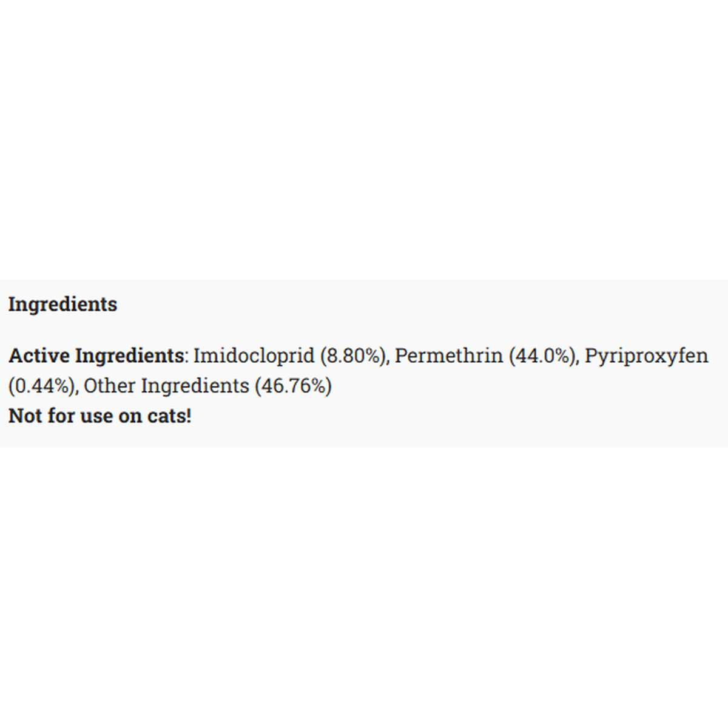The height and width of the screenshot is (728, 728).
Task: Click "Ingredients" in the phrase "Other Ingredients"
Action: [x=195, y=386]
